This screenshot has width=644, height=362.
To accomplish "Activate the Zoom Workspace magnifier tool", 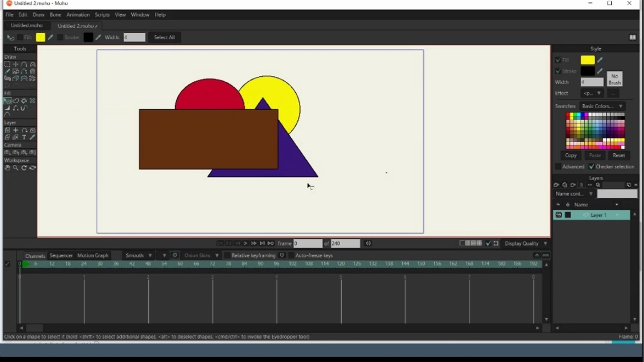I will 16,168.
